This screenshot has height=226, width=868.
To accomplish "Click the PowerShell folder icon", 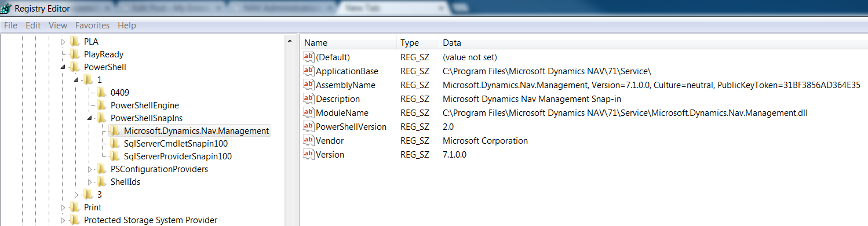I will coord(74,67).
